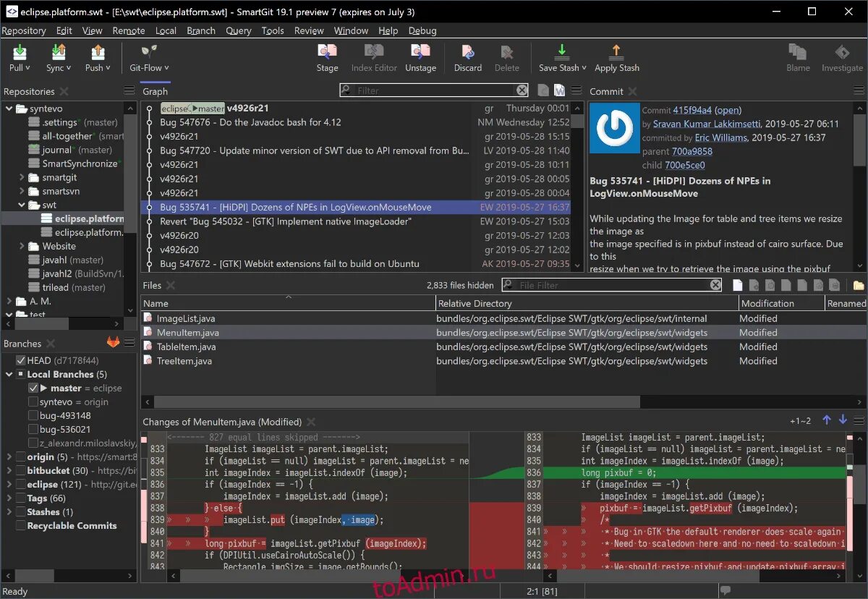The image size is (868, 599).
Task: Check the Recyclable Commits checkbox
Action: tap(21, 525)
